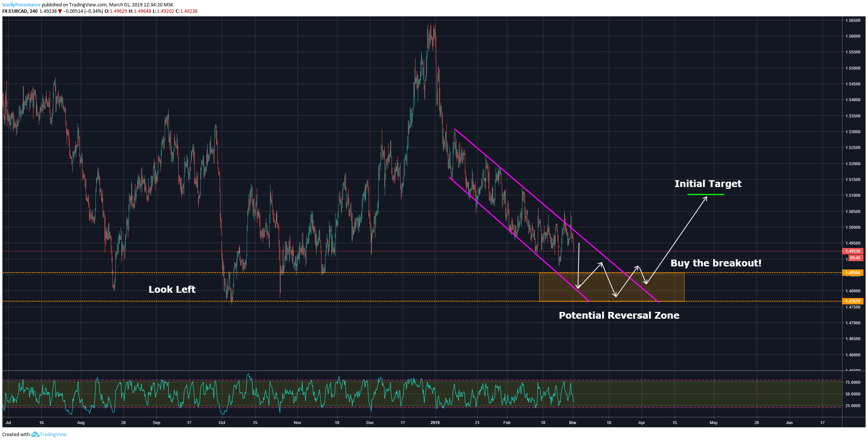Image resolution: width=868 pixels, height=441 pixels.
Task: Click the 50.0000 oscillator axis label
Action: [x=853, y=394]
